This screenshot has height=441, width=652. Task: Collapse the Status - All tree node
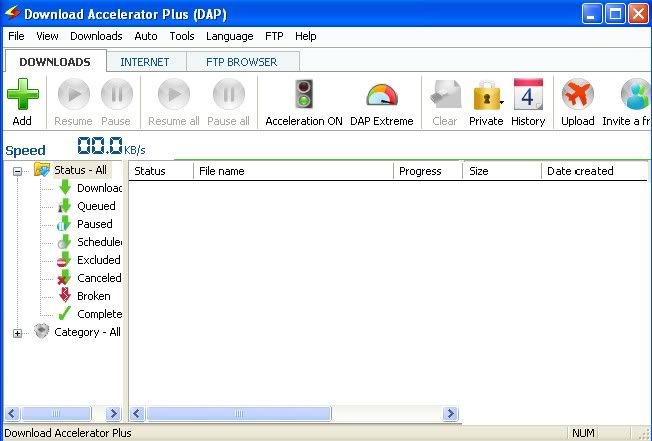17,171
